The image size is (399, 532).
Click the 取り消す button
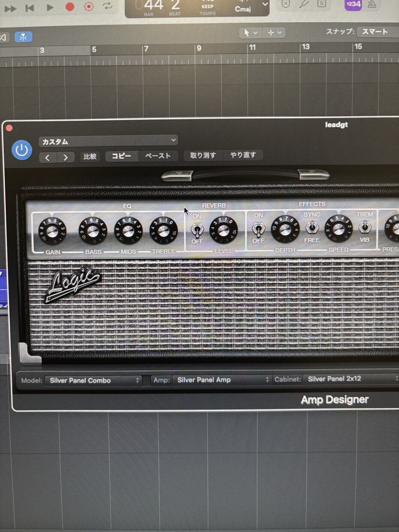pyautogui.click(x=203, y=155)
